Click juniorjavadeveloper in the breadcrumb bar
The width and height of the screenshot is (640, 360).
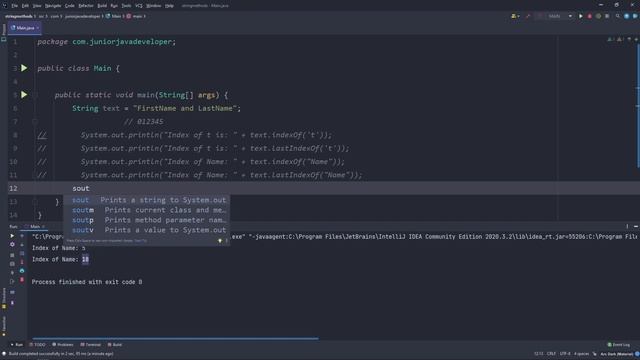[82, 16]
